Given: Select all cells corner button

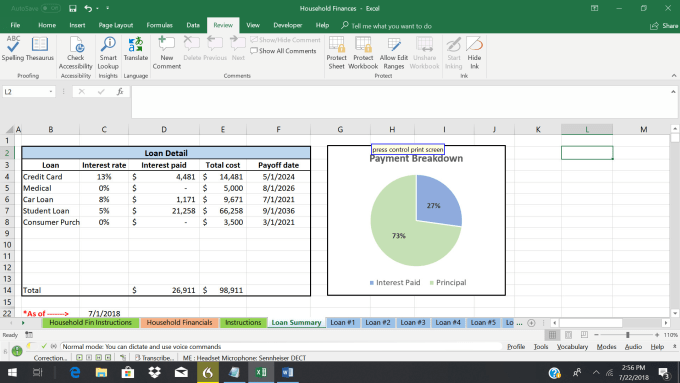Looking at the screenshot, I should [9, 129].
